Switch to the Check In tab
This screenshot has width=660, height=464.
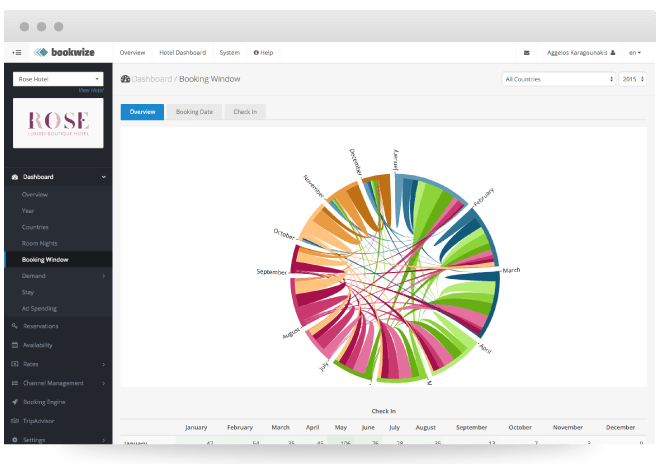[x=245, y=112]
